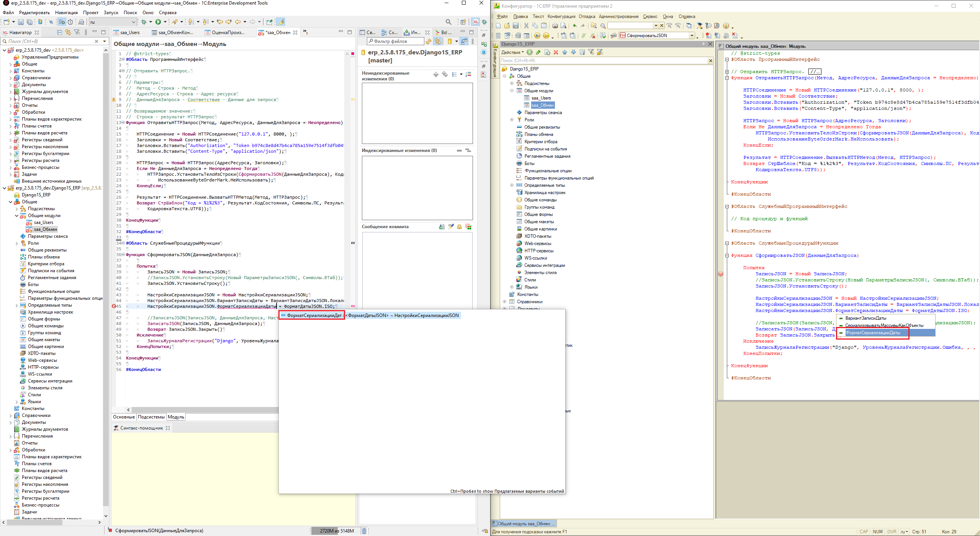Click Подсистемы tab at editor bottom
This screenshot has height=536, width=980.
[151, 417]
